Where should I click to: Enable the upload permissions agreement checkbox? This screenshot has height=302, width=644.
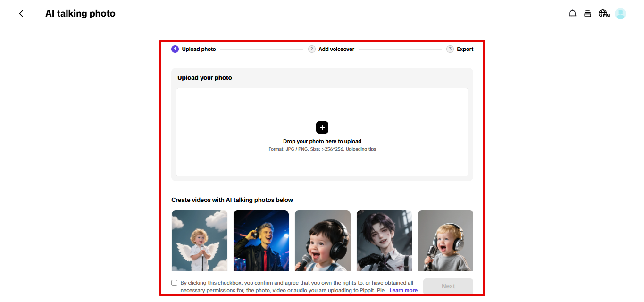tap(174, 282)
